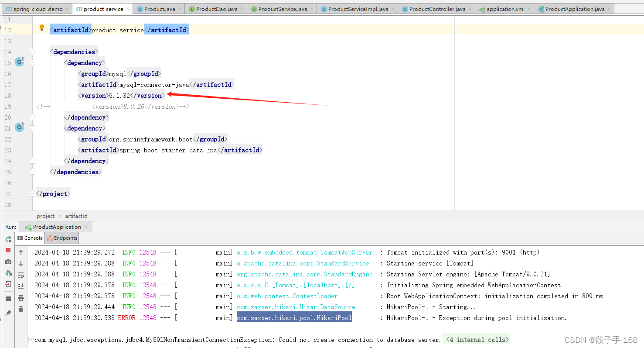The image size is (644, 348).
Task: Click line number 26 in gutter
Action: [x=8, y=183]
